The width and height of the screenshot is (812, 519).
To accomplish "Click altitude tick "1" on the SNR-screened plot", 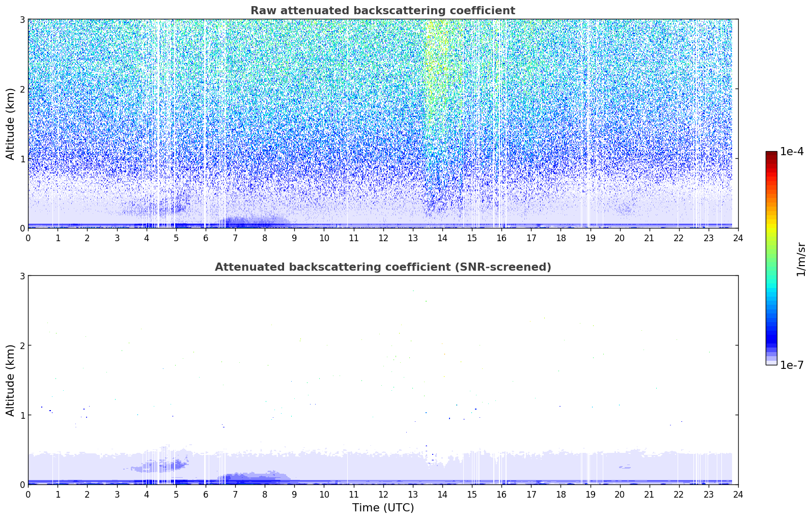I will click(x=22, y=415).
